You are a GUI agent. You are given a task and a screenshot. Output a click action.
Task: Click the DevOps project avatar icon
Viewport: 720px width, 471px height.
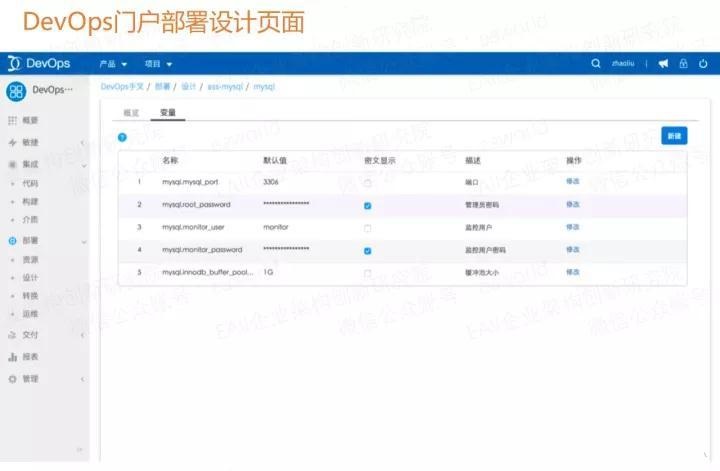pos(16,91)
